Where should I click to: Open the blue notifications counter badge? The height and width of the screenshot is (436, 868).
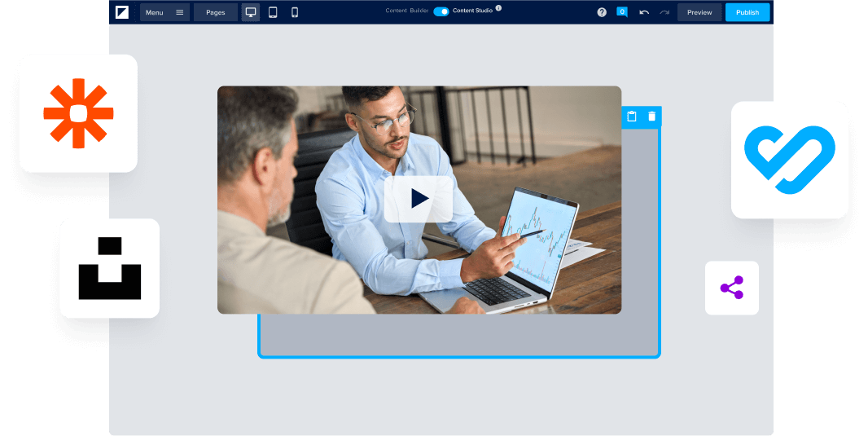(x=622, y=12)
